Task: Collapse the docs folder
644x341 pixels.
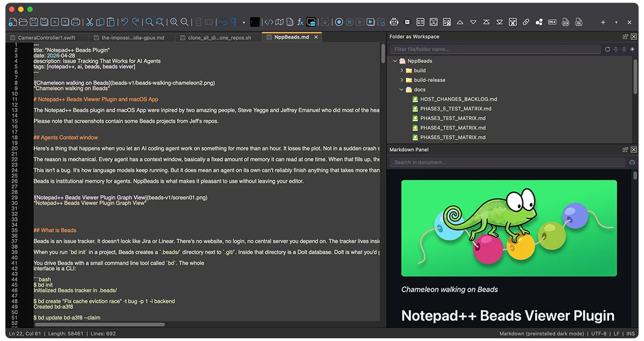Action: [x=401, y=90]
